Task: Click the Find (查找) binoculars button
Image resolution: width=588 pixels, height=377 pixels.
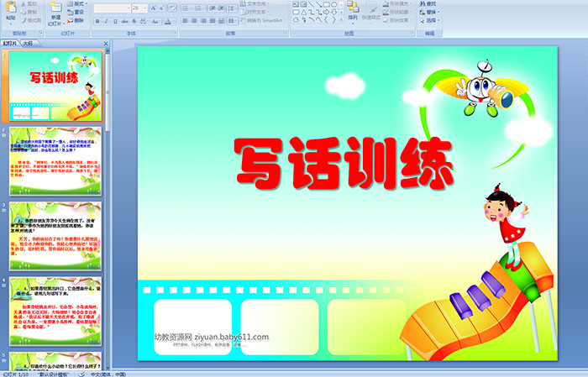Action: coord(428,3)
